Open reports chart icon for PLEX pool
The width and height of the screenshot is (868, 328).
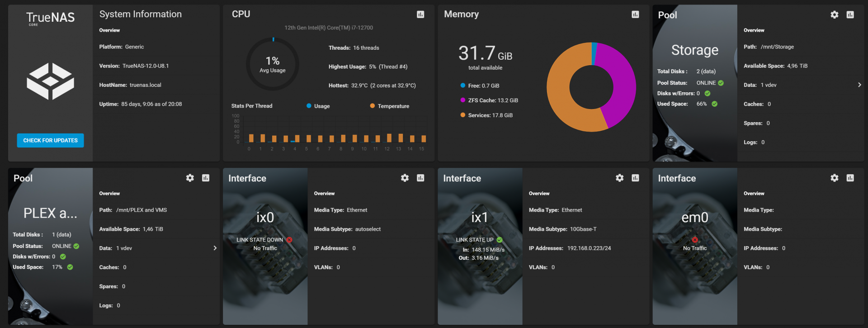206,178
